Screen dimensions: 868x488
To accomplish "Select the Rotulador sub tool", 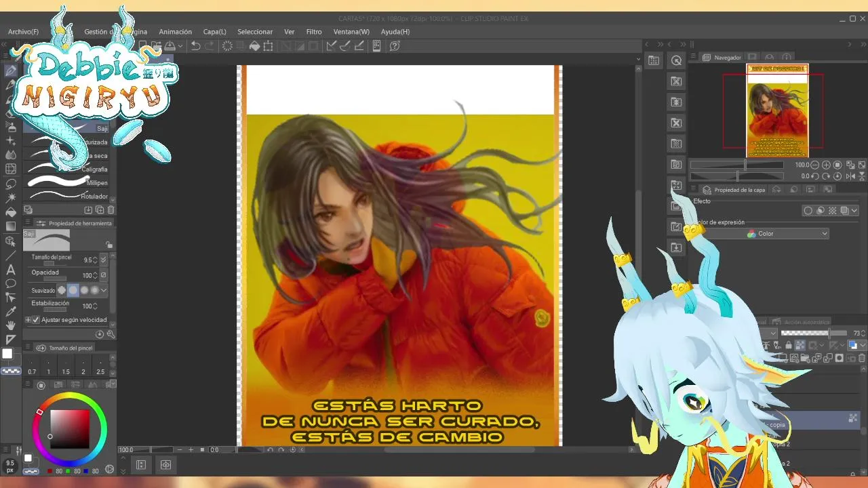I will (68, 197).
